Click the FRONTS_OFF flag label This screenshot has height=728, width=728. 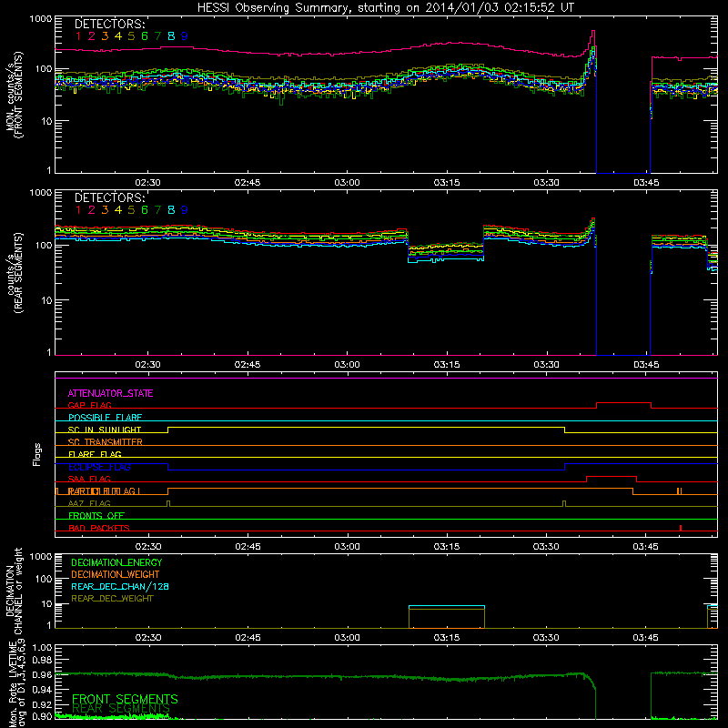[96, 515]
